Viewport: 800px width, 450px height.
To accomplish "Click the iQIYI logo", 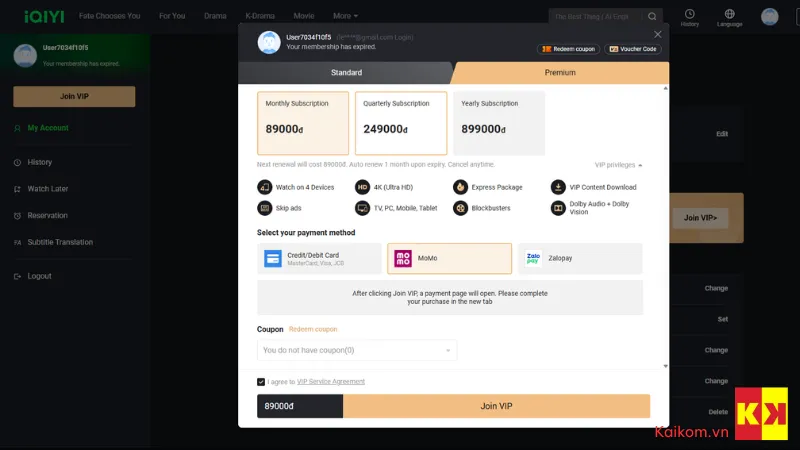I will [44, 16].
